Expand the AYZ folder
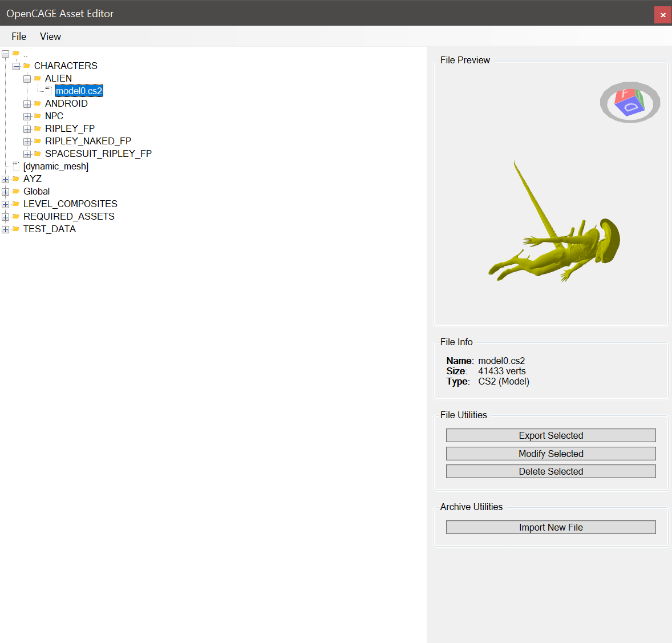The height and width of the screenshot is (643, 672). [x=5, y=179]
